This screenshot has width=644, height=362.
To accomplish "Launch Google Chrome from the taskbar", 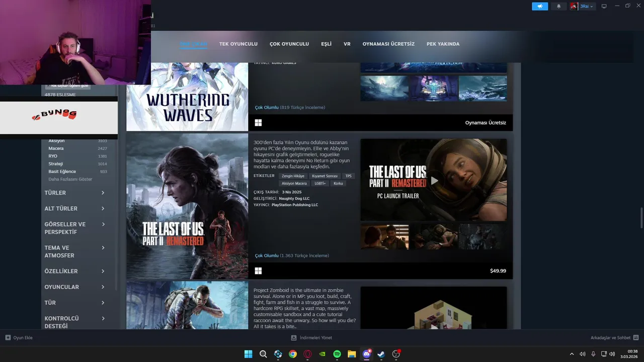I will (x=293, y=354).
